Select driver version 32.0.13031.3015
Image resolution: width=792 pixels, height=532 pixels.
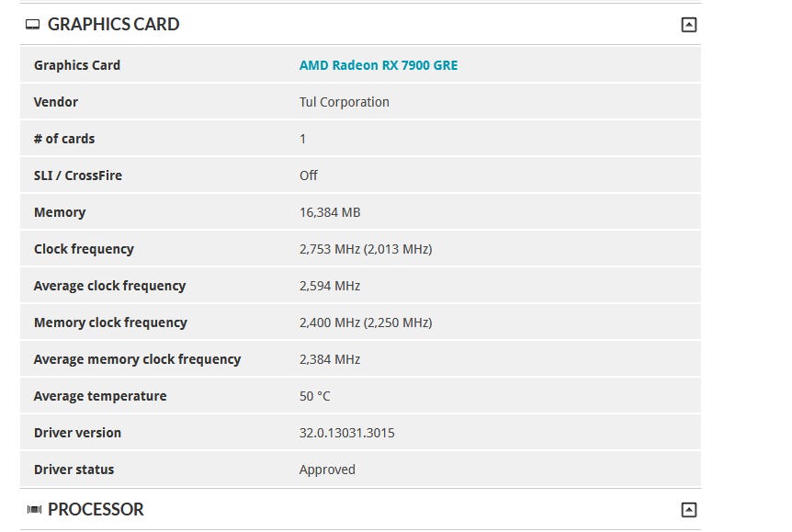[347, 433]
